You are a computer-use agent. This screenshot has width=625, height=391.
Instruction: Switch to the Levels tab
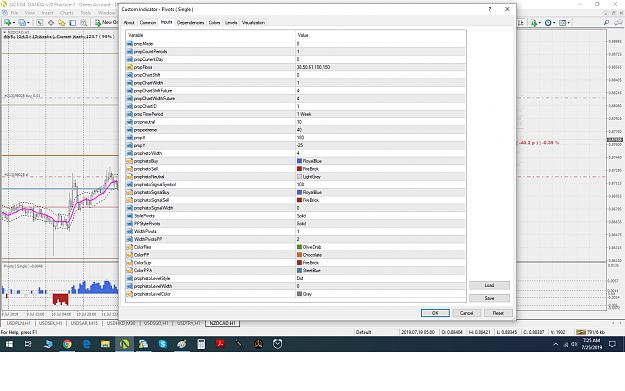pyautogui.click(x=231, y=23)
